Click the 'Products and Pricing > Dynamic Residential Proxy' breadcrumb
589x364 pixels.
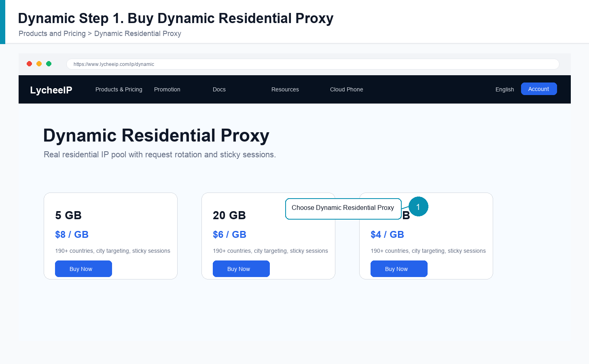pos(100,34)
